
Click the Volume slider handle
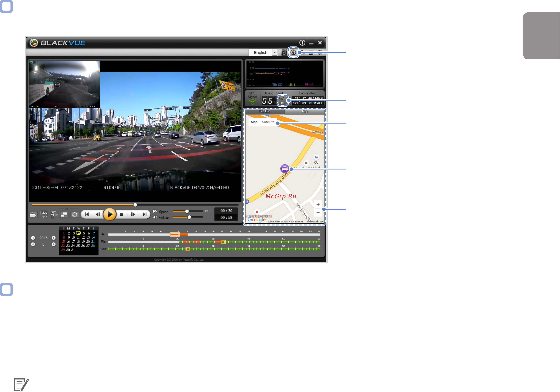point(189,217)
